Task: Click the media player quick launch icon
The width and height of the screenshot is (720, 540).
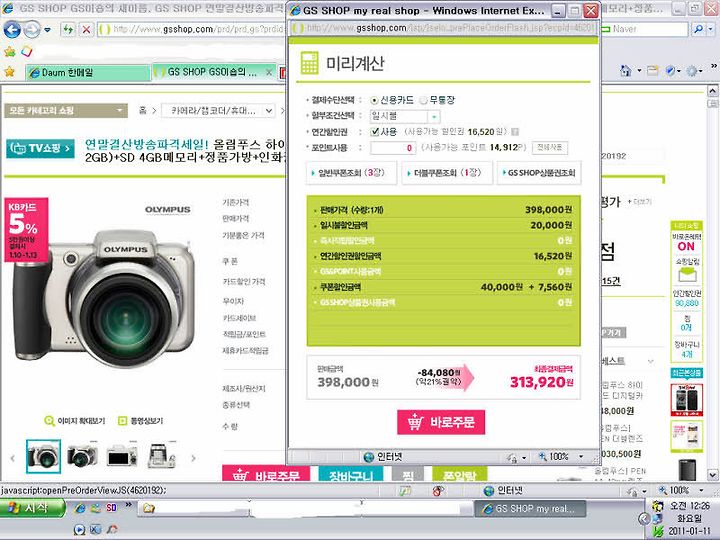Action: 79,529
